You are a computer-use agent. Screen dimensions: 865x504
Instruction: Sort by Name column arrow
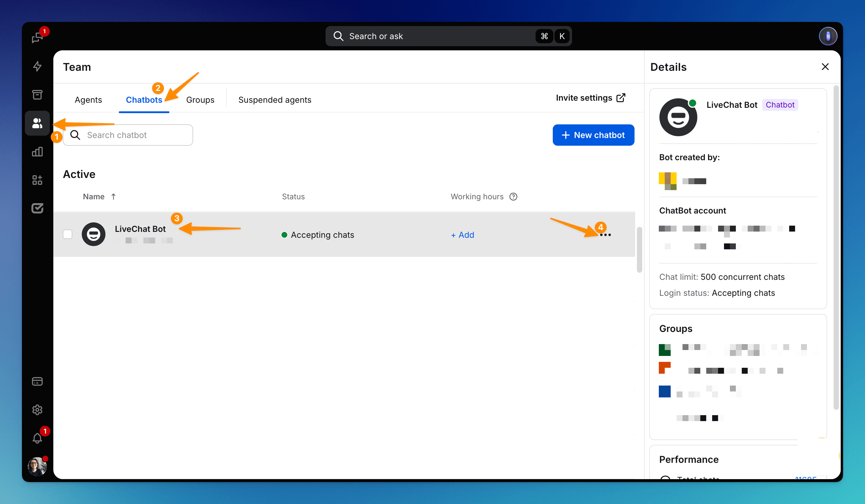(x=113, y=197)
